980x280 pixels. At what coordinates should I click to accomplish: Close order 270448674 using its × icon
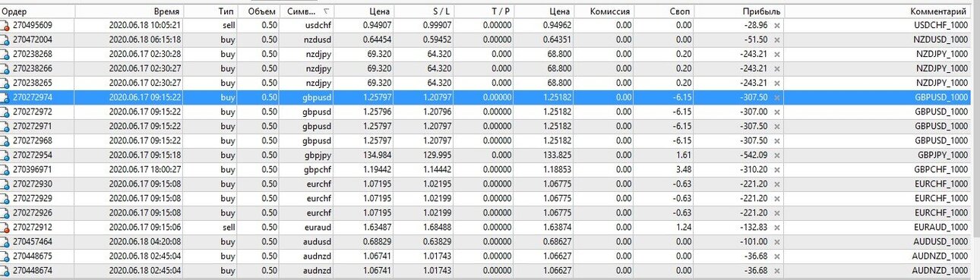(x=776, y=270)
